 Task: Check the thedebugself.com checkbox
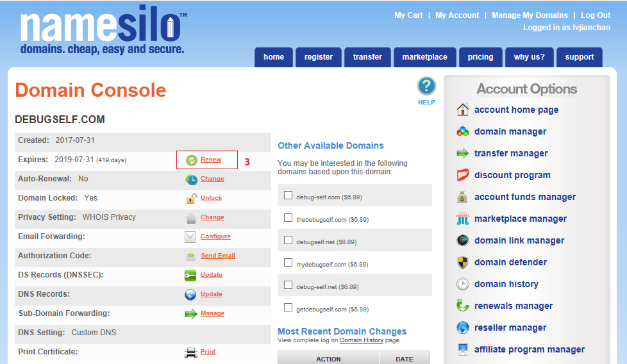coord(288,218)
